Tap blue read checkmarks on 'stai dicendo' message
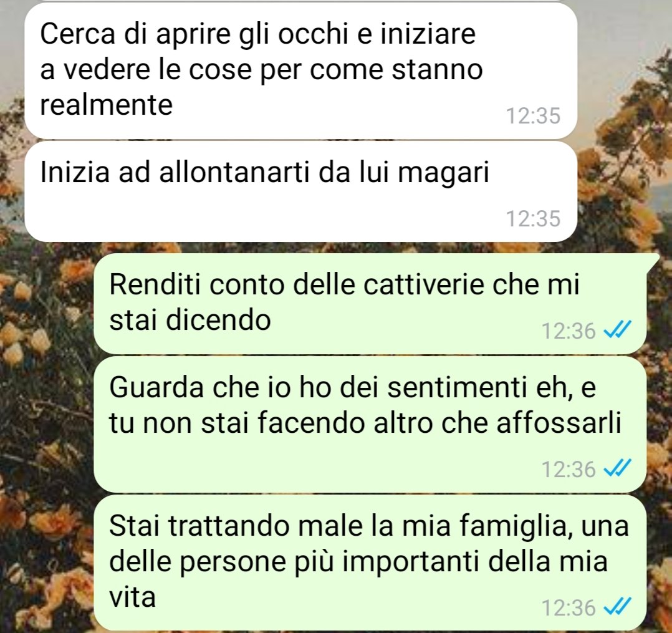This screenshot has height=633, width=672. point(617,331)
